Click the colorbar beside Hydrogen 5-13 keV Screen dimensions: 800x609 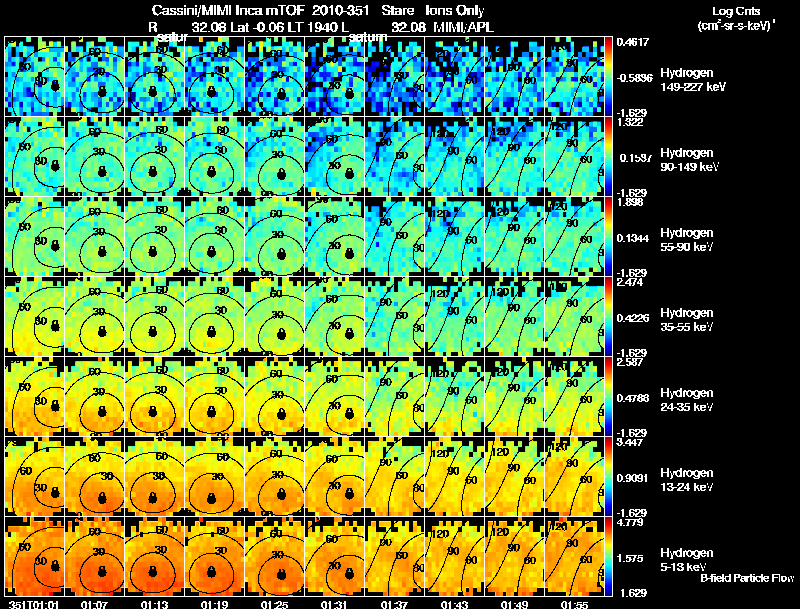608,556
